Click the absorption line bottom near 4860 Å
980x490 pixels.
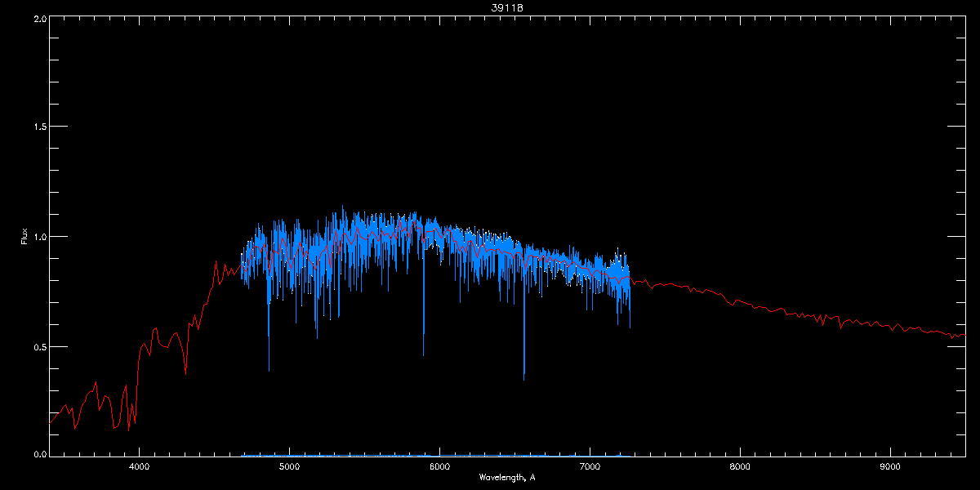[x=269, y=368]
